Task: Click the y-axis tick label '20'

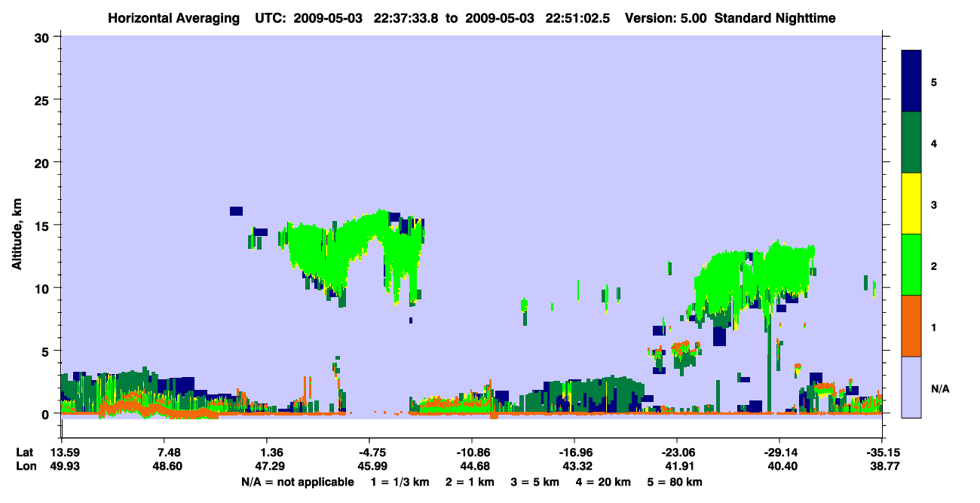Action: (44, 162)
